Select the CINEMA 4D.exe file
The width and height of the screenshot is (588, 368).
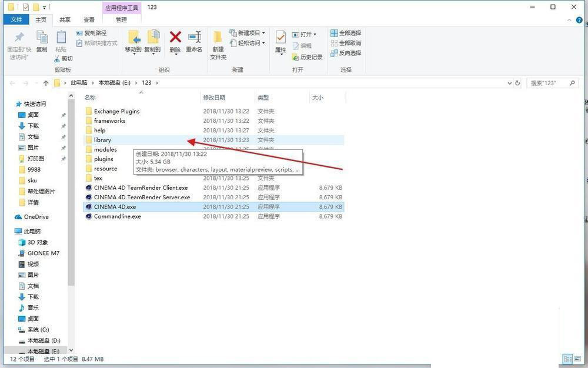pos(213,207)
